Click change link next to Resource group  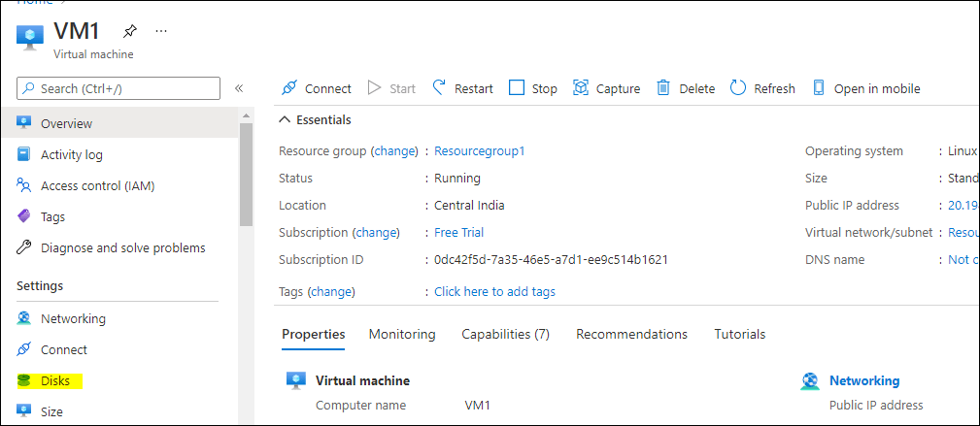pos(394,151)
